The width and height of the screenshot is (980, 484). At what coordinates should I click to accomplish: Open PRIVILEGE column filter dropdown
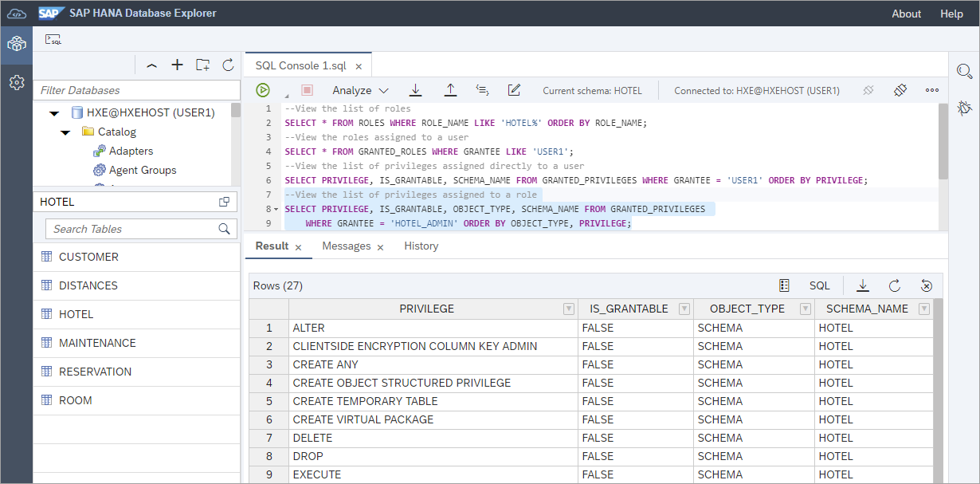[569, 309]
